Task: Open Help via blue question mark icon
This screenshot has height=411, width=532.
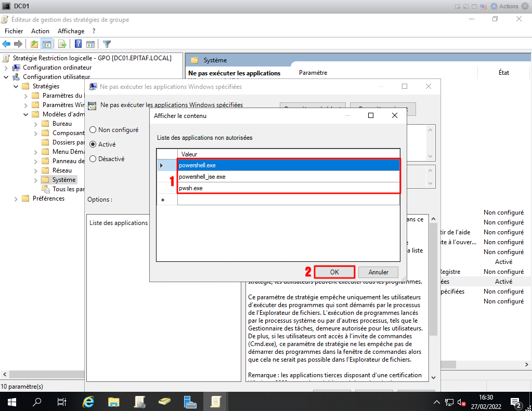Action: tap(78, 44)
